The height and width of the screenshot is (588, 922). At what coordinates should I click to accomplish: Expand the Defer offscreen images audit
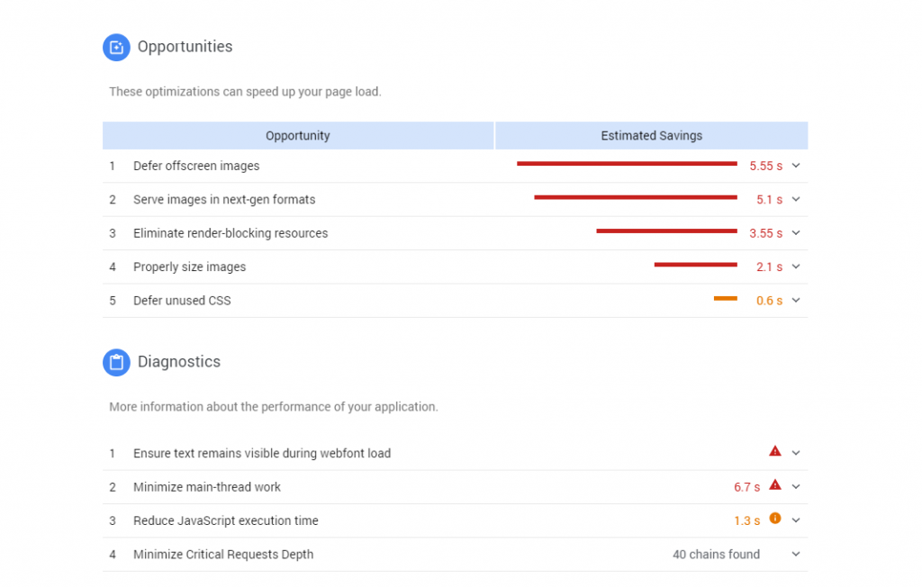(795, 166)
